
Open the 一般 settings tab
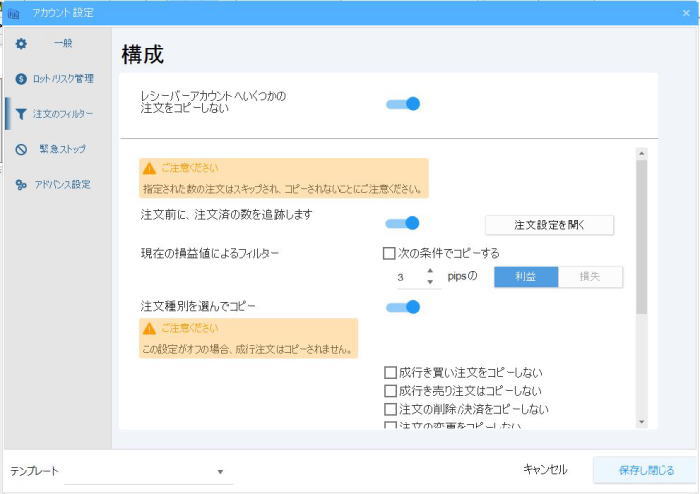58,44
